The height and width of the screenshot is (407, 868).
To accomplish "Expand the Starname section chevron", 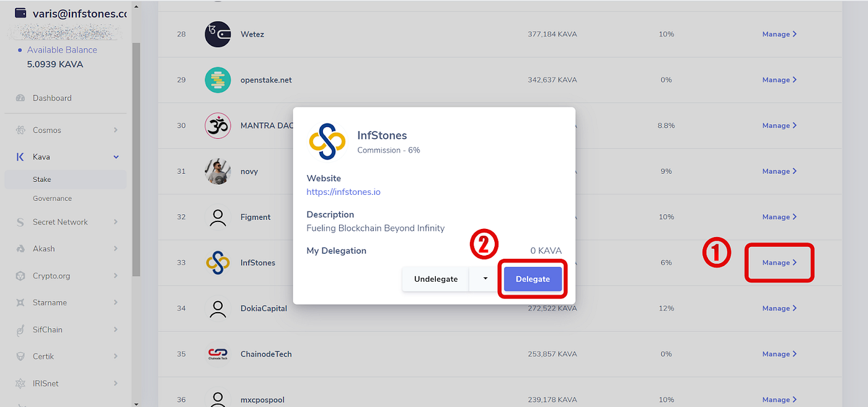I will tap(116, 303).
